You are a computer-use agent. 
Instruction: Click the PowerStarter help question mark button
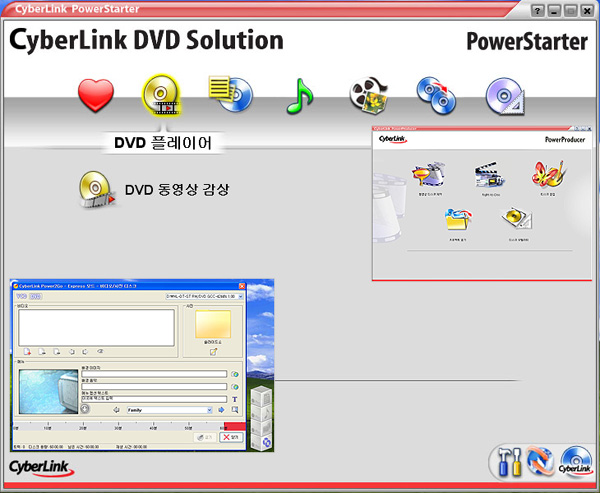tap(538, 11)
